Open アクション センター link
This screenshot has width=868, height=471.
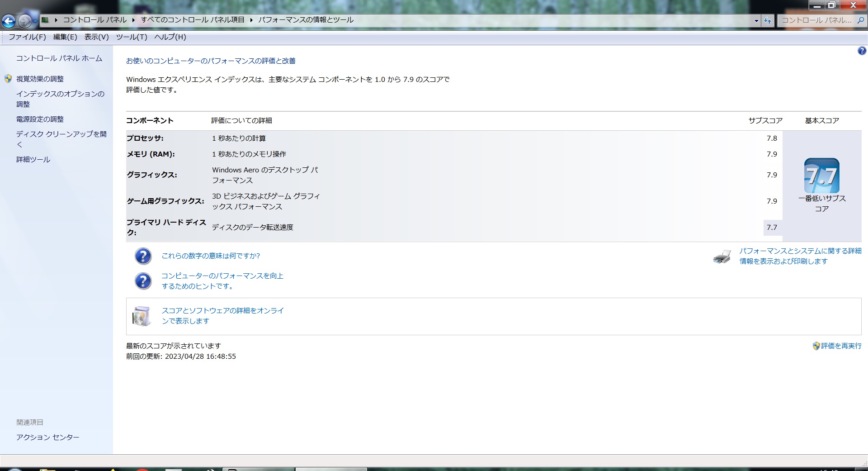[x=48, y=438]
